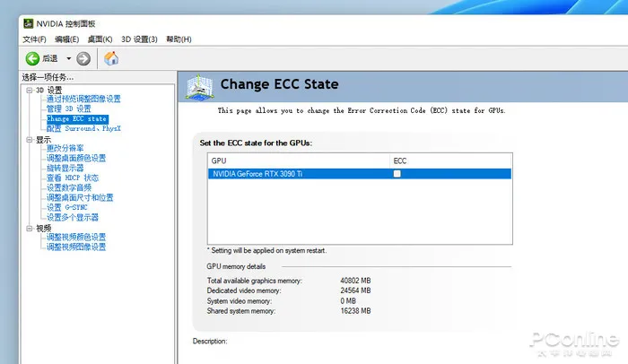Viewport: 628px width, 364px height.
Task: Enable ECC checkbox for RTX 3090 Ti
Action: (x=397, y=174)
